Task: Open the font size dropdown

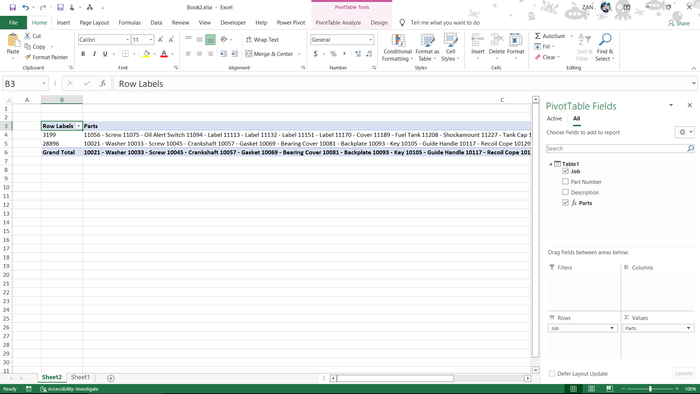Action: coord(151,40)
